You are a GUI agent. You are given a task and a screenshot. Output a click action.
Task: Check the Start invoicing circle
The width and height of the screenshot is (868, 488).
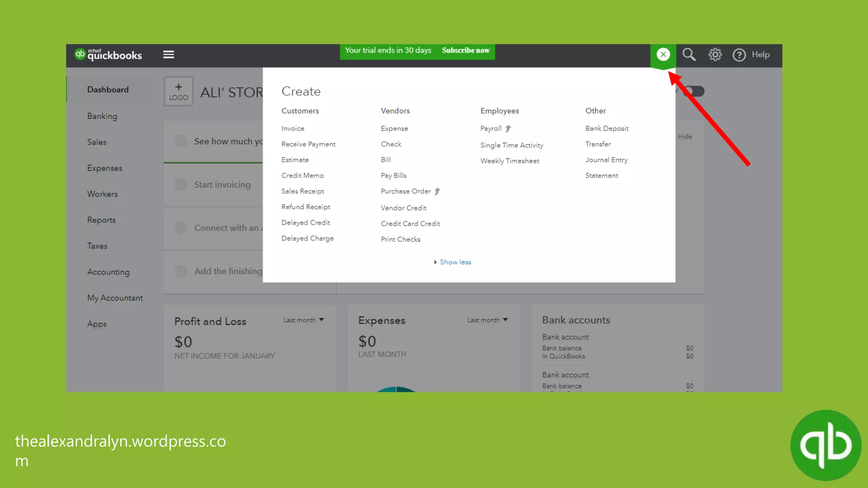coord(181,185)
